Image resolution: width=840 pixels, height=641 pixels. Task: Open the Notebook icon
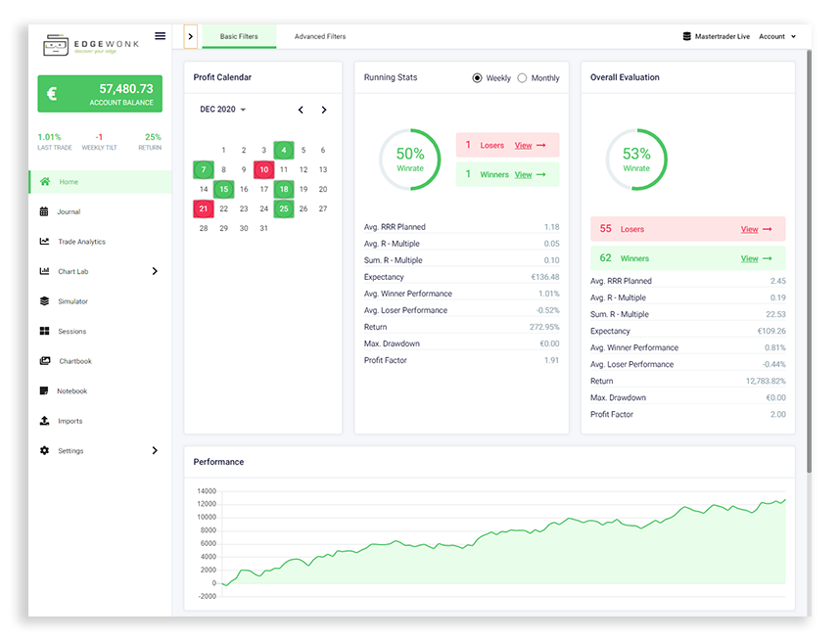tap(44, 391)
